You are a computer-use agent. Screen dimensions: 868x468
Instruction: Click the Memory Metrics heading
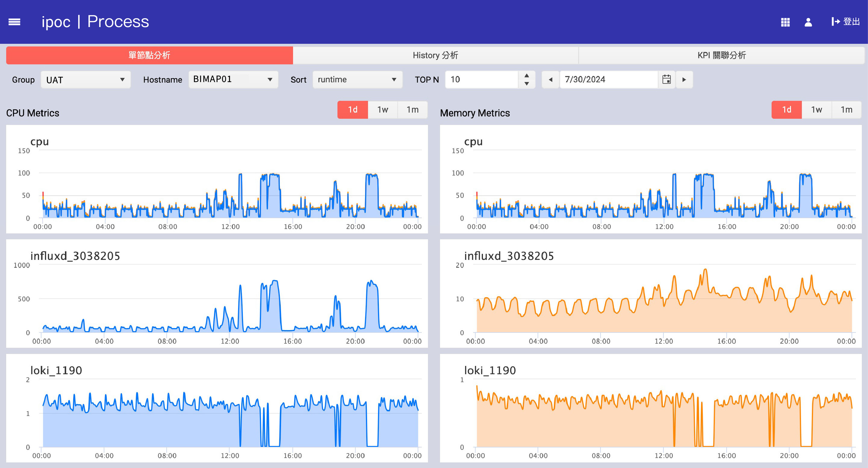pos(475,113)
